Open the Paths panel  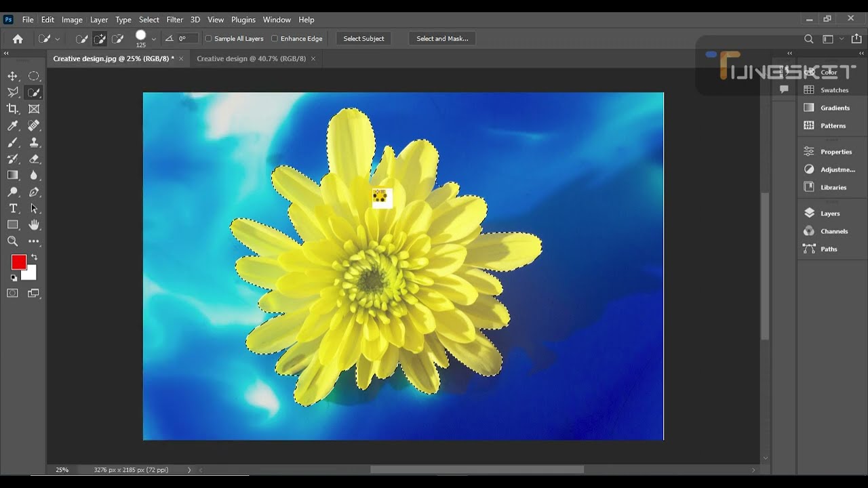(821, 249)
